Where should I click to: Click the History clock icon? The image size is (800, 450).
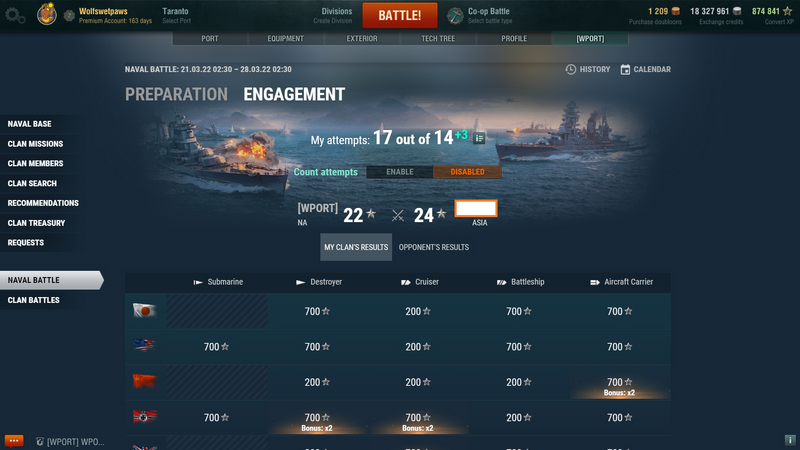[571, 69]
